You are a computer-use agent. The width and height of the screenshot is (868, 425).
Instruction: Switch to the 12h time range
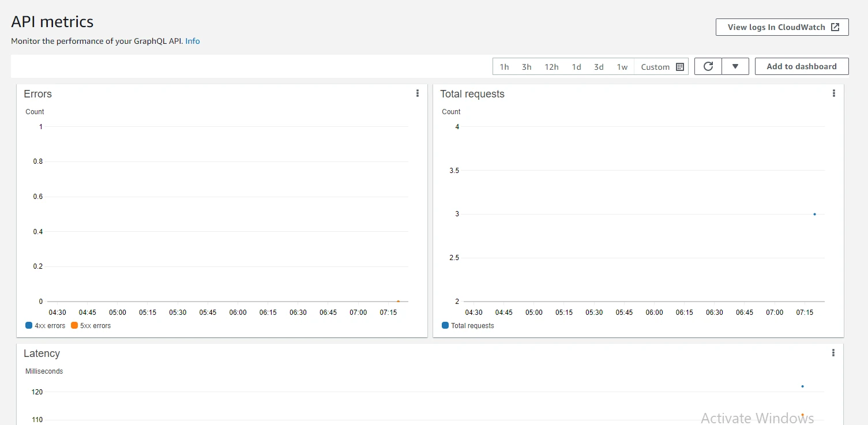551,67
